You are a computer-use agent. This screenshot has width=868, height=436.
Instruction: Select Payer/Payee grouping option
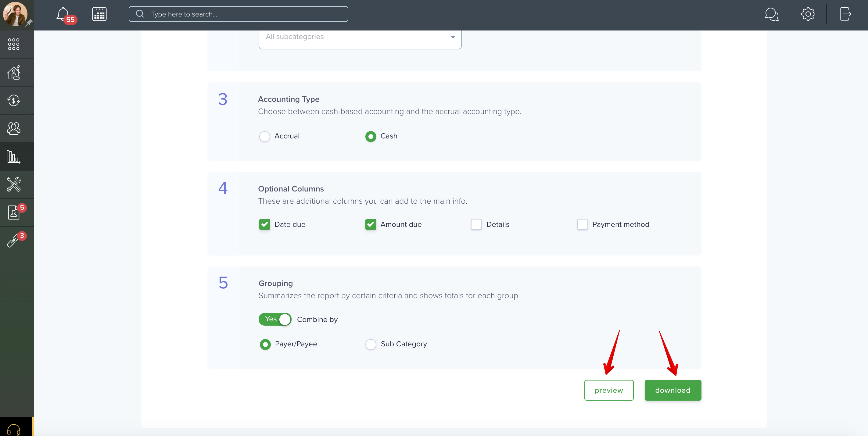point(265,344)
